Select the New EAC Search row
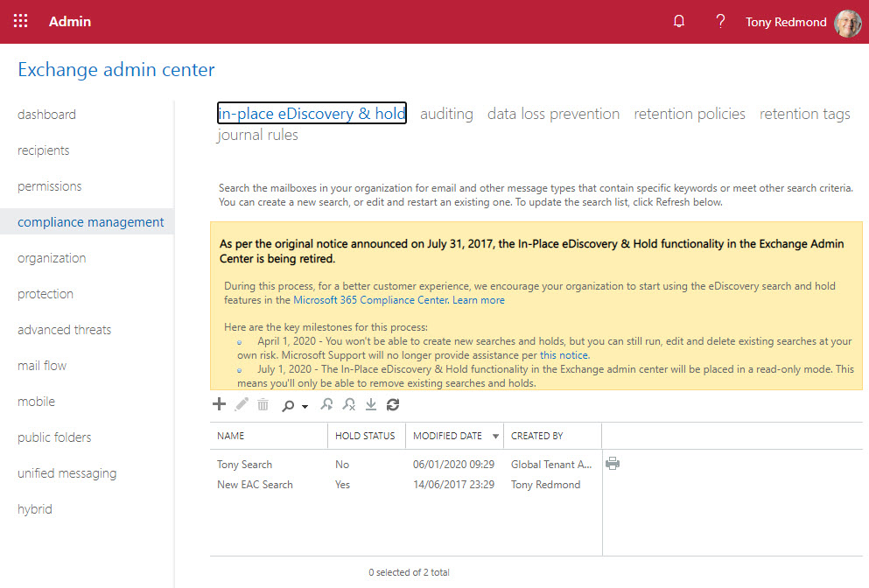This screenshot has height=588, width=869. (406, 485)
